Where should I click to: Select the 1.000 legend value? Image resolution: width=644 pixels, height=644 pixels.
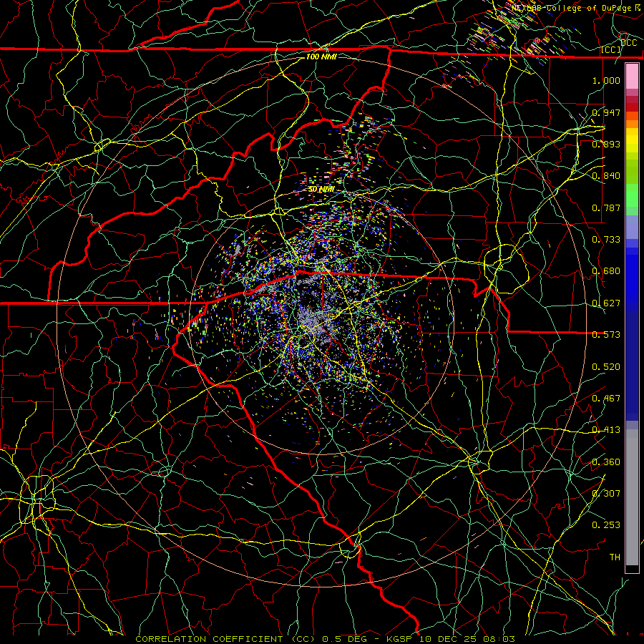pyautogui.click(x=606, y=80)
